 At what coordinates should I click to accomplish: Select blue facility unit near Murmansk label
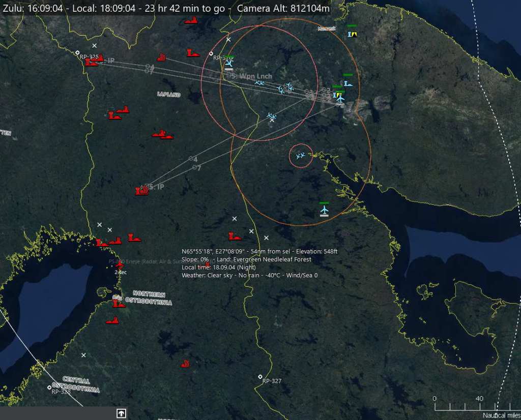tap(352, 34)
